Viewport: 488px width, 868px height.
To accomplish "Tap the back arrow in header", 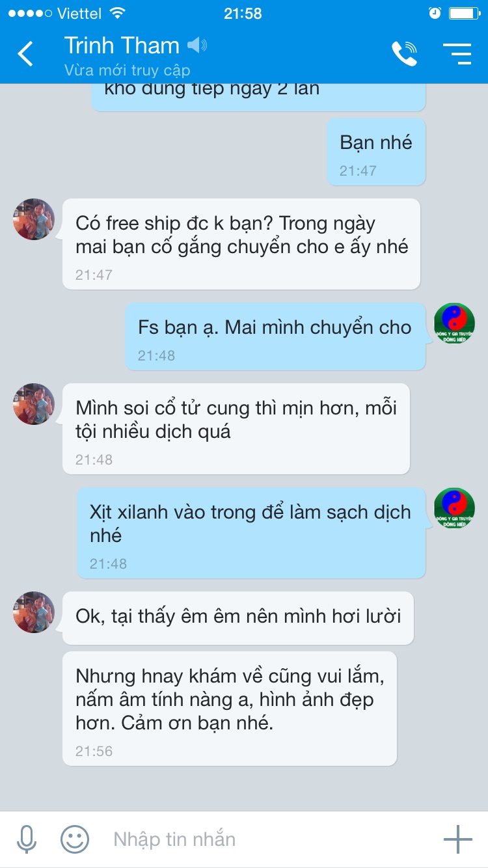I will 25,53.
